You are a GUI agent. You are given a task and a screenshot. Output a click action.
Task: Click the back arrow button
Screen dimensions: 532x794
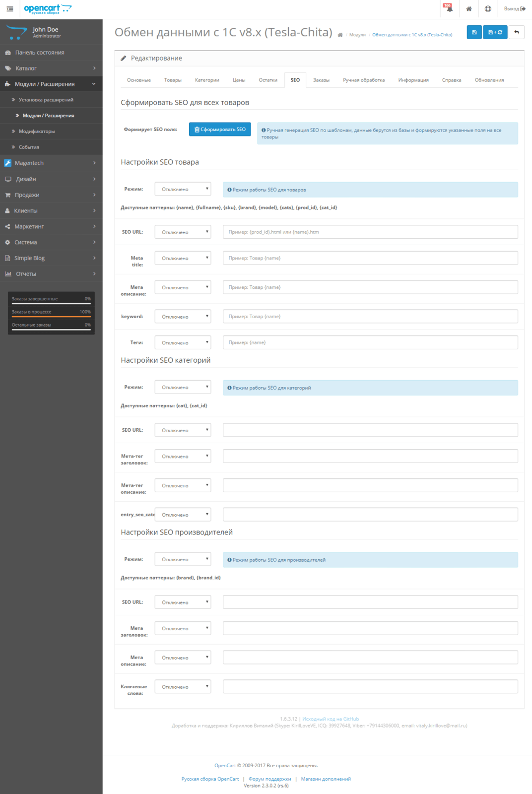(x=517, y=32)
